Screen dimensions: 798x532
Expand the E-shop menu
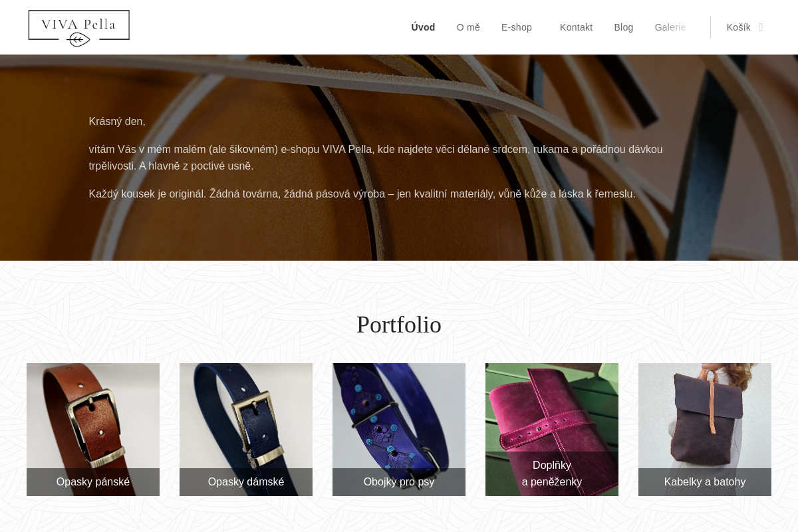517,27
